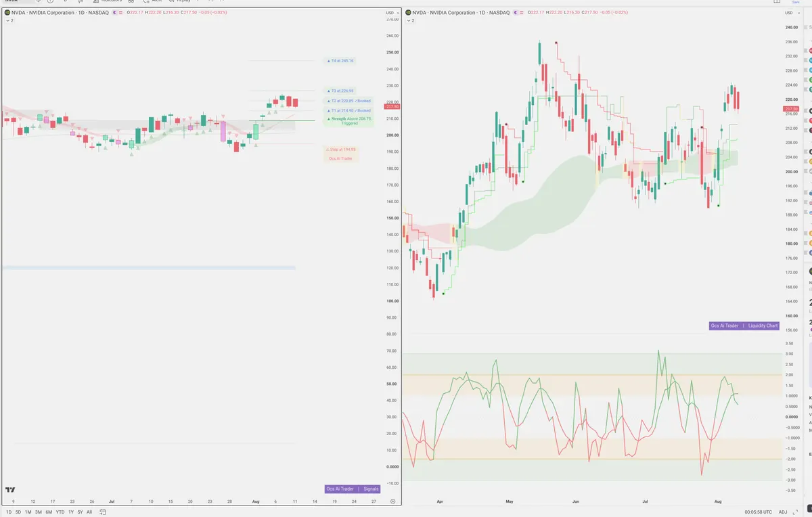Click the 'Stop at 194.95' label

tap(340, 150)
